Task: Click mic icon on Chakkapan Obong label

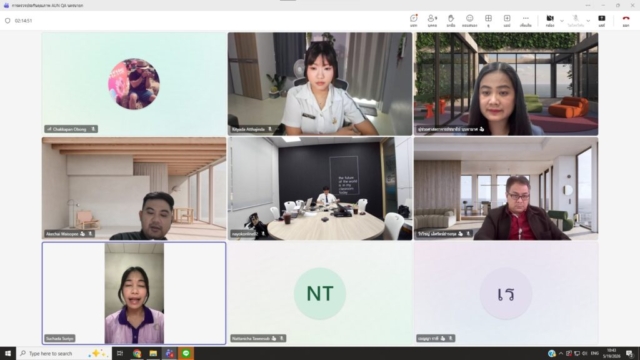Action: [x=93, y=129]
